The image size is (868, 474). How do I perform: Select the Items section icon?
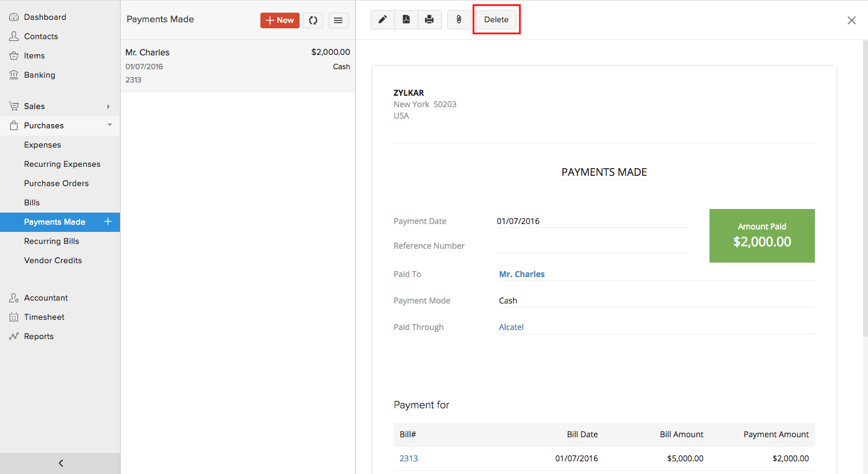click(x=13, y=55)
